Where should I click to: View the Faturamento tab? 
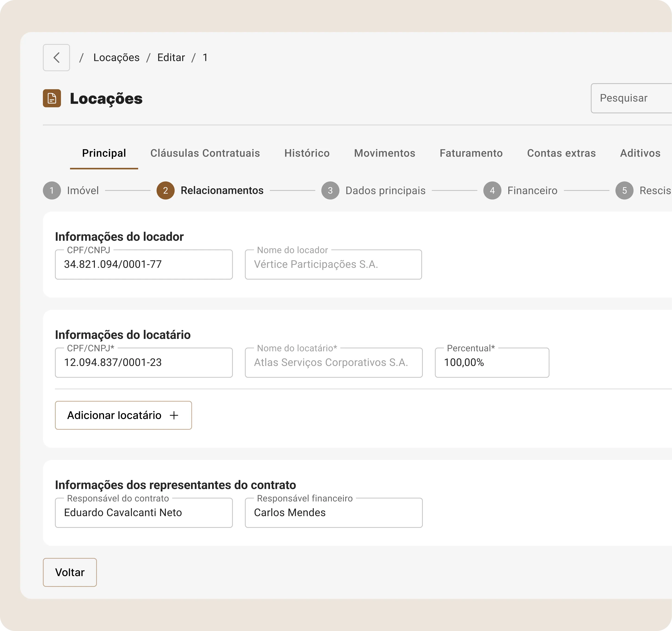[x=471, y=153]
